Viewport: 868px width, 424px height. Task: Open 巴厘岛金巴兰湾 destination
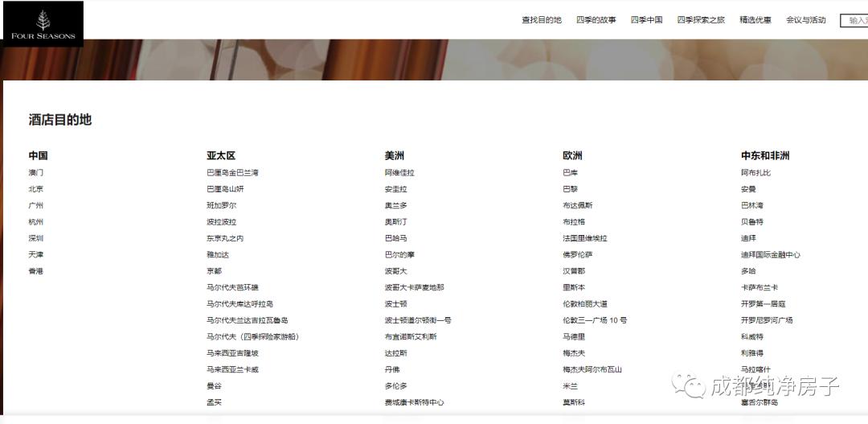click(232, 173)
